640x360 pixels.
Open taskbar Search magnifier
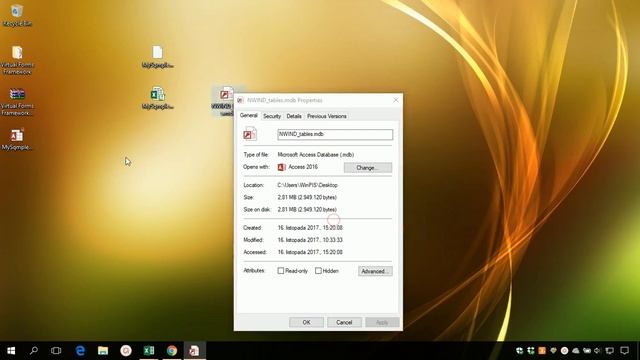[x=33, y=350]
